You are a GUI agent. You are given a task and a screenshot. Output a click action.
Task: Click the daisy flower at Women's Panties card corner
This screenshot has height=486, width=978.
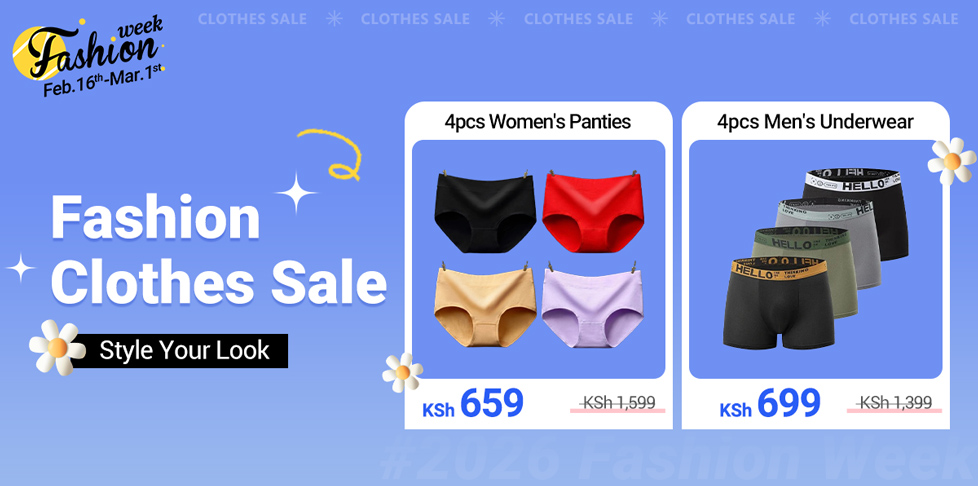pos(402,372)
